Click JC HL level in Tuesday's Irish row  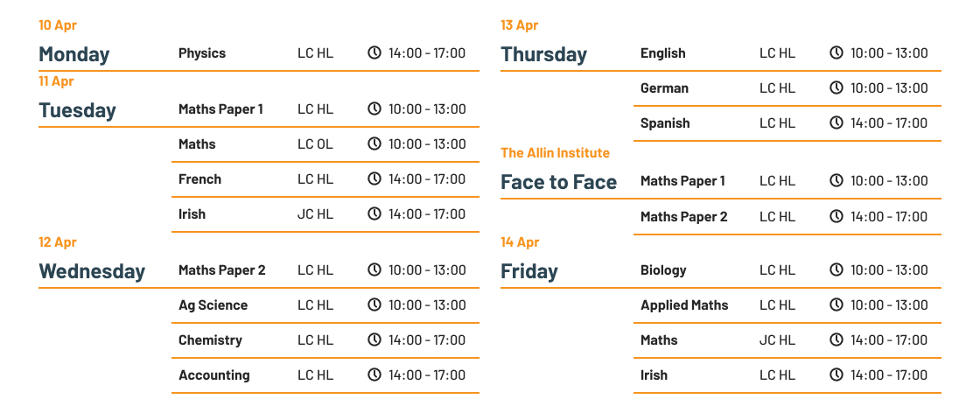click(x=315, y=214)
